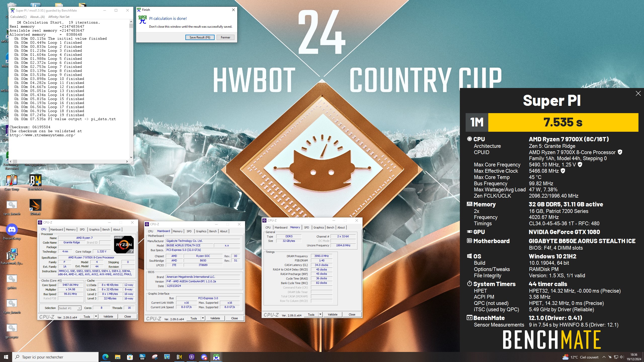Launch 3DMark from the desktop

[x=35, y=207]
